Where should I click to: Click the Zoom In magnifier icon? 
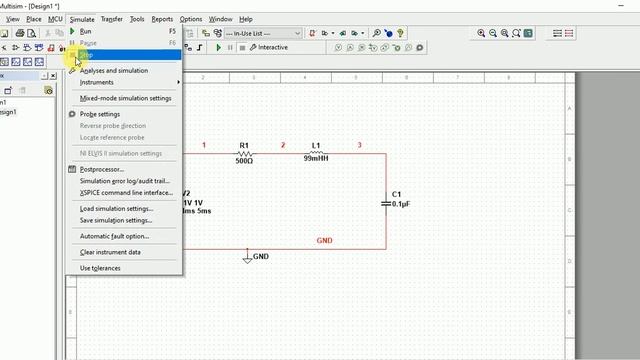click(x=481, y=33)
